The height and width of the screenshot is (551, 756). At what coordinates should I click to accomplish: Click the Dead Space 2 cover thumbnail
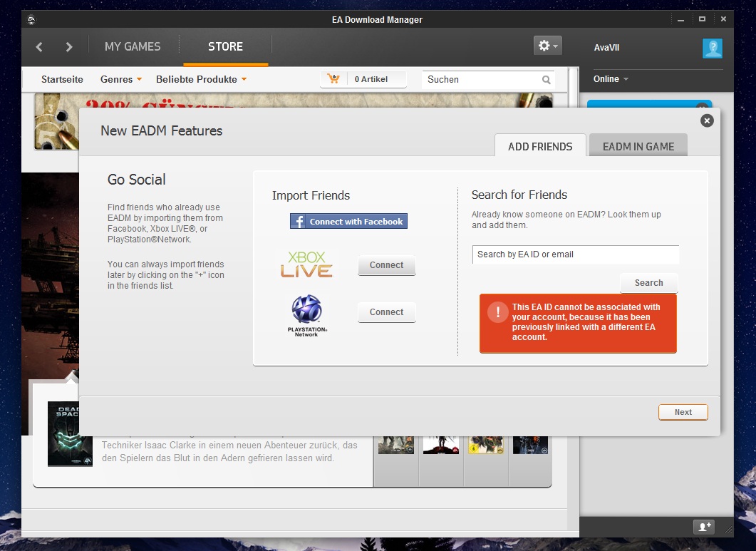point(70,433)
